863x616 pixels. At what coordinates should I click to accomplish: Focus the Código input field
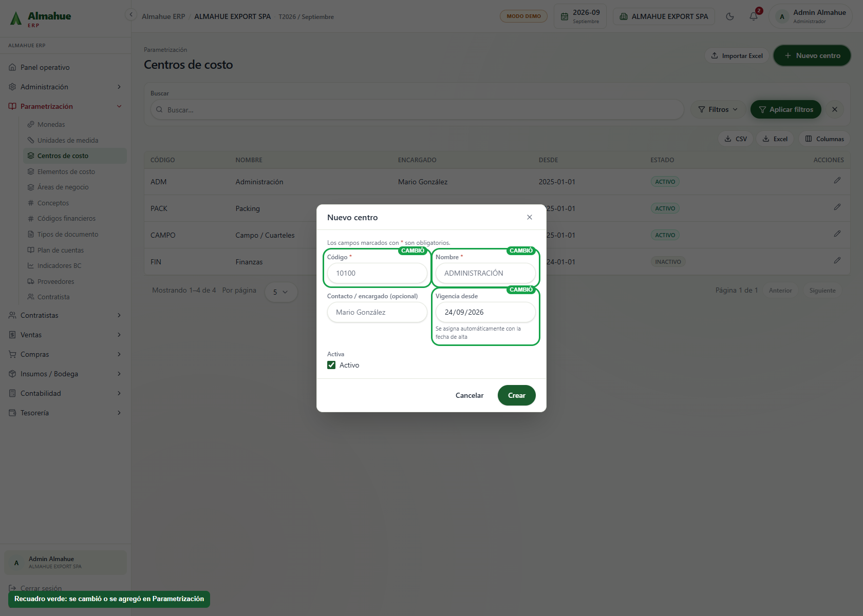click(377, 273)
